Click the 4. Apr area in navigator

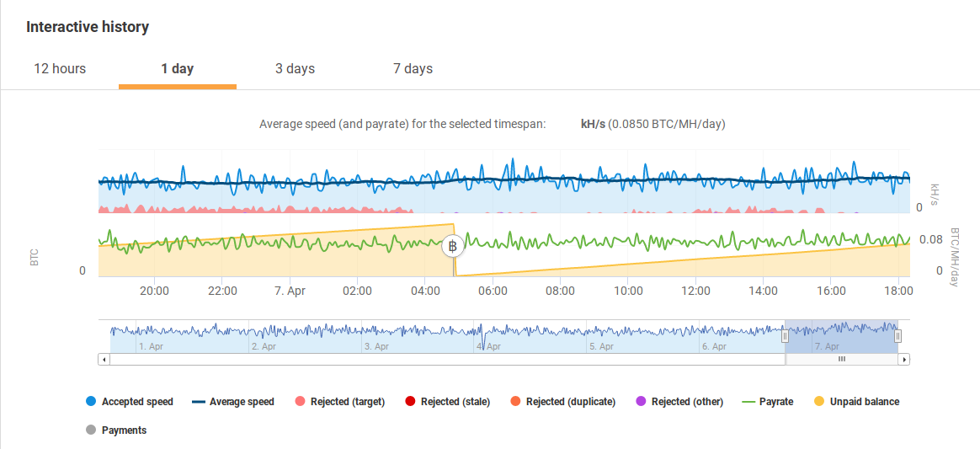[x=489, y=346]
